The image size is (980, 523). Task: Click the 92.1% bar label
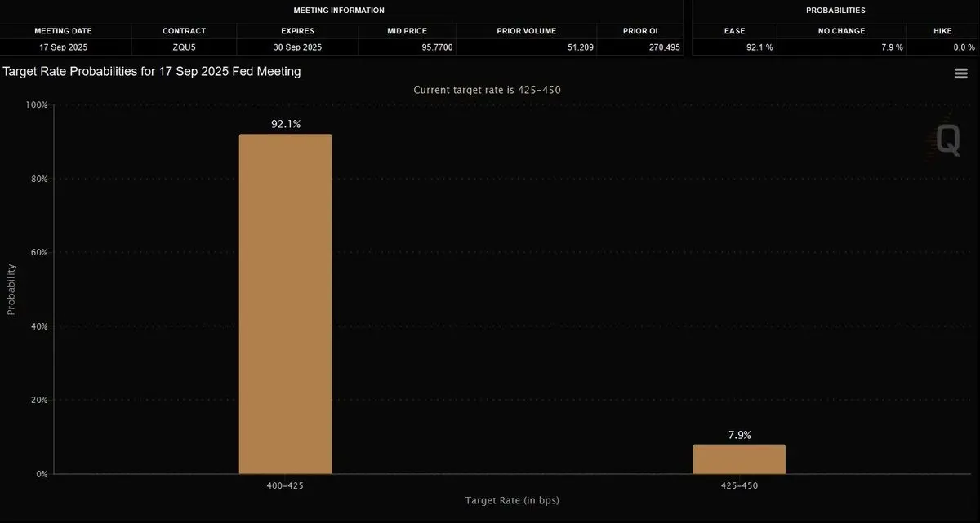pos(286,124)
